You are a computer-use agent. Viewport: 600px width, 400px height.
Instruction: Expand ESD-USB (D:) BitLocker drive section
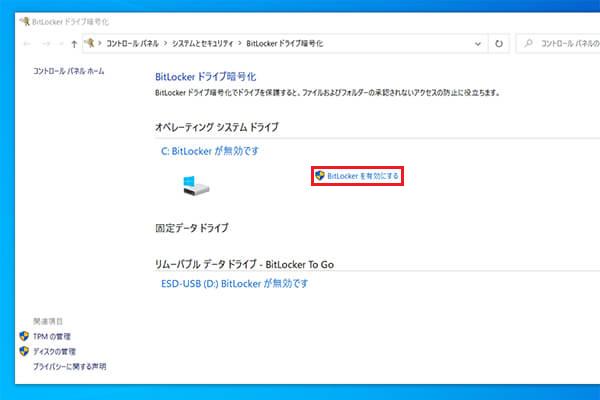click(234, 283)
